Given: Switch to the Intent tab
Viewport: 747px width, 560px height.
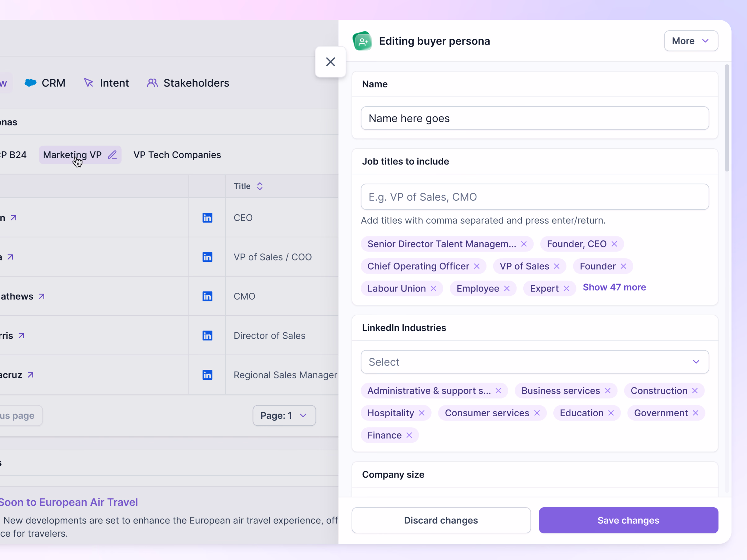Looking at the screenshot, I should click(x=106, y=83).
